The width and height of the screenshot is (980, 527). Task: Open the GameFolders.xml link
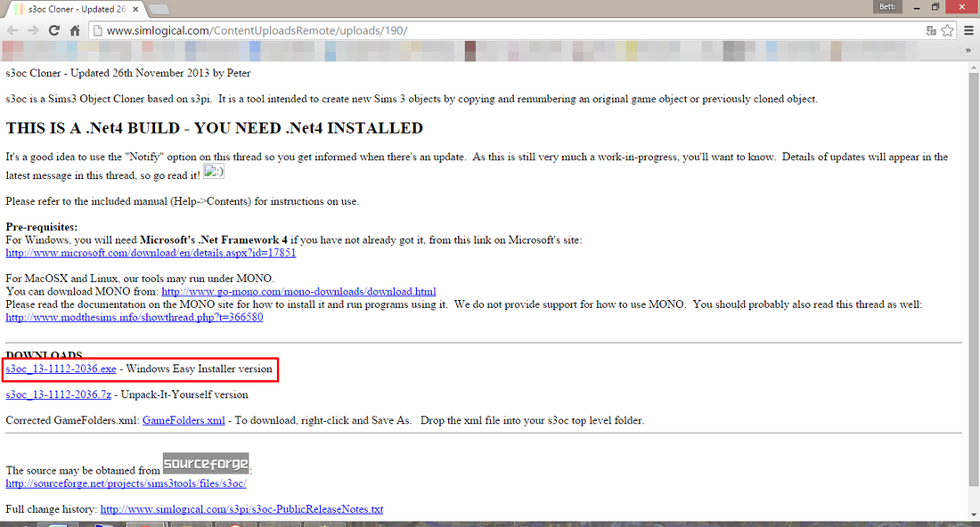(184, 420)
